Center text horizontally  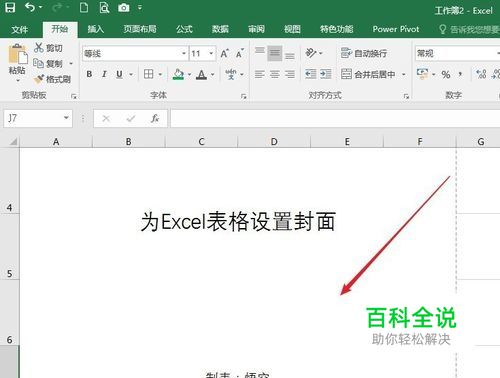tap(275, 74)
